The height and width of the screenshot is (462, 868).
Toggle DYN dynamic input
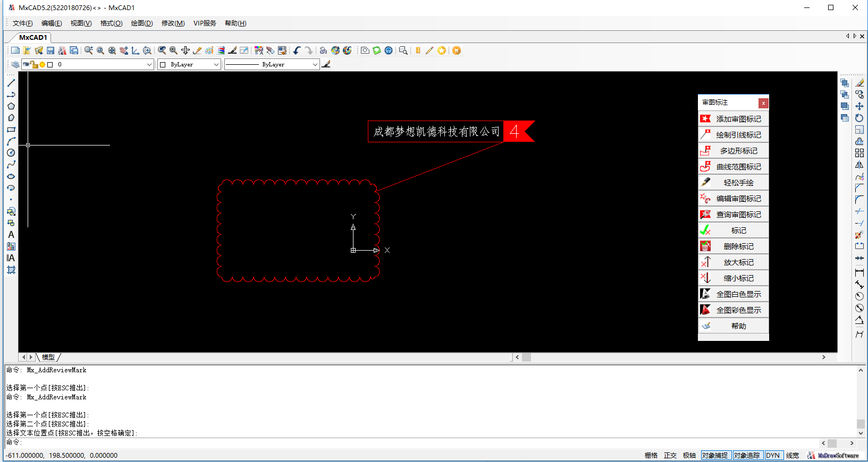pos(773,456)
